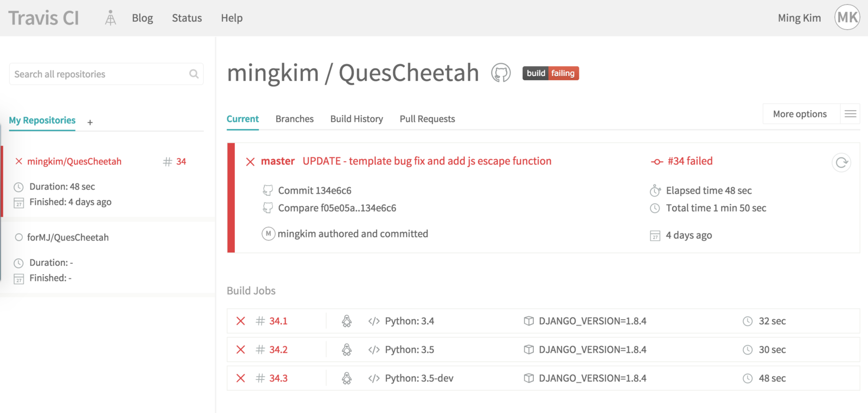
Task: Click the master branch name
Action: click(278, 161)
